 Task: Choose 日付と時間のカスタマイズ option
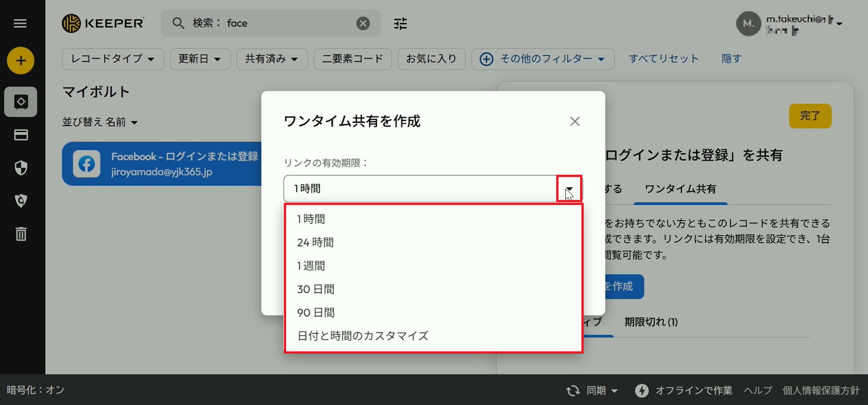(x=363, y=336)
